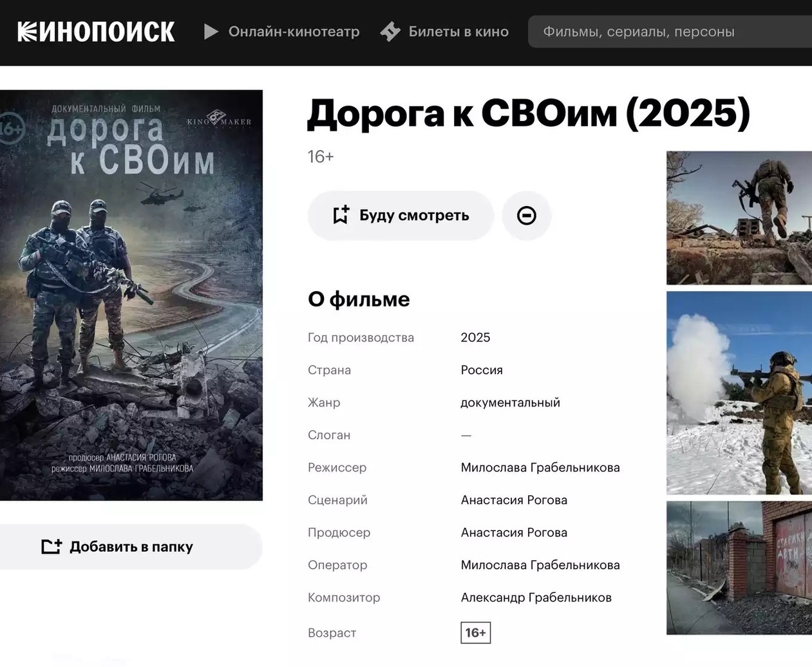Open the still of soldier climbing rubble
Image resolution: width=812 pixels, height=667 pixels.
(x=739, y=218)
